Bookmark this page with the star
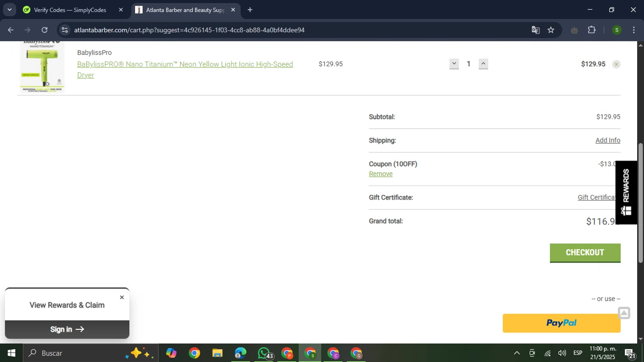 [551, 30]
